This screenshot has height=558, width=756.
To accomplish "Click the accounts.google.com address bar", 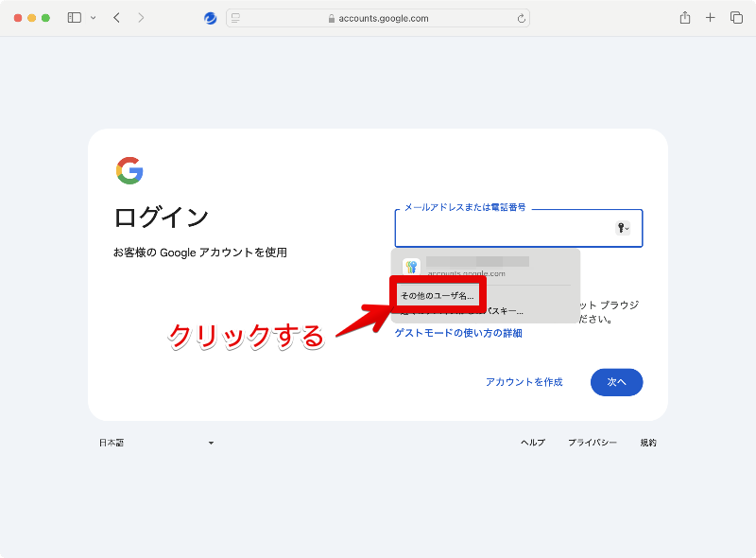I will (x=378, y=18).
